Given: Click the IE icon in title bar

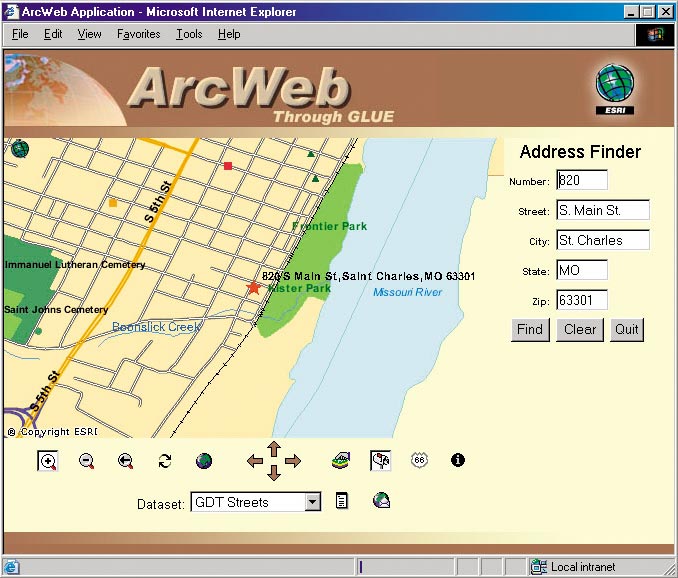Looking at the screenshot, I should pyautogui.click(x=11, y=11).
